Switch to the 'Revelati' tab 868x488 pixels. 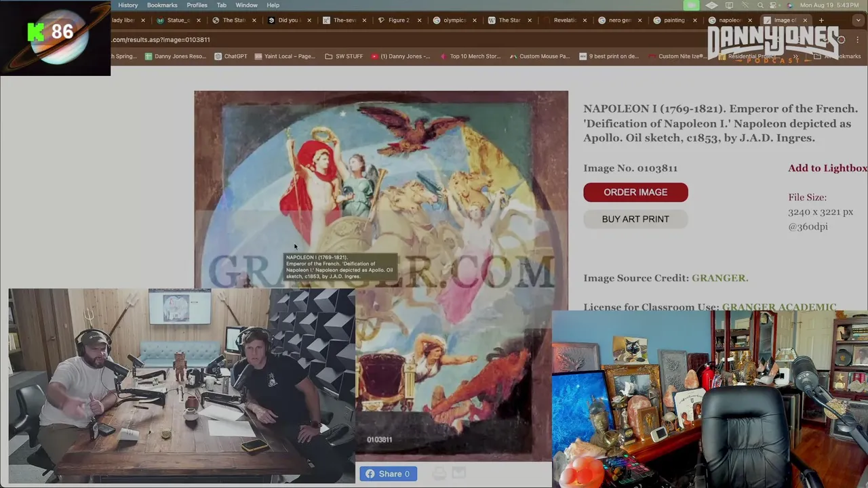point(564,20)
